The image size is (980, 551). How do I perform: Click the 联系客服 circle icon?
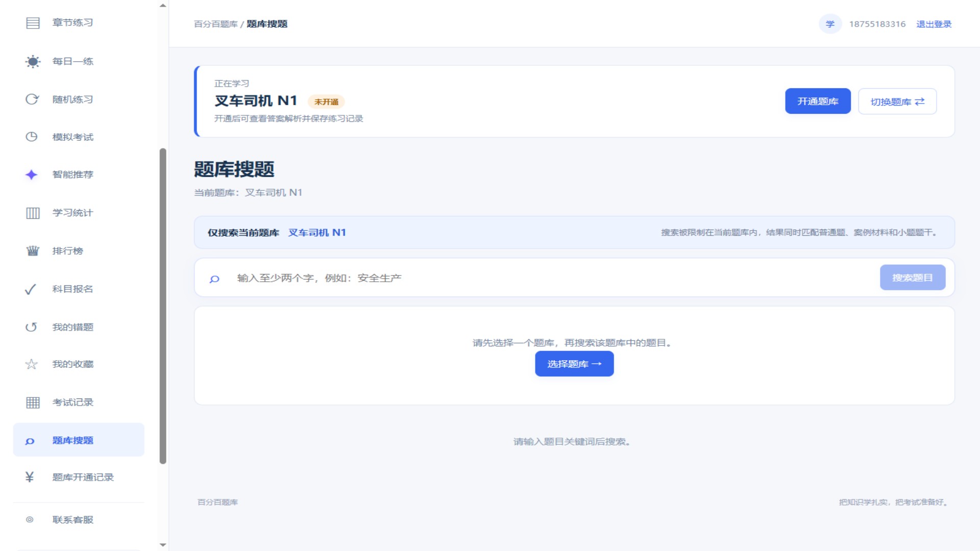pos(30,520)
